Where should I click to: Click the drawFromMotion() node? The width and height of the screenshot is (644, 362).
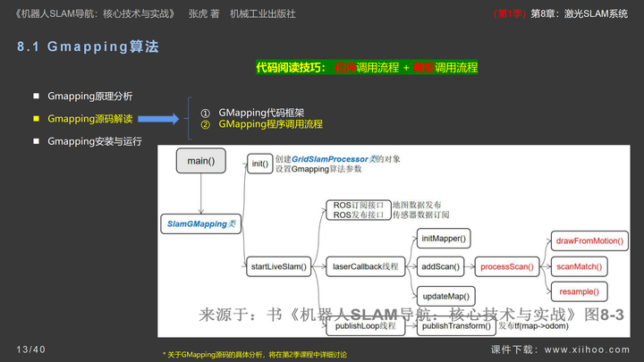click(589, 241)
